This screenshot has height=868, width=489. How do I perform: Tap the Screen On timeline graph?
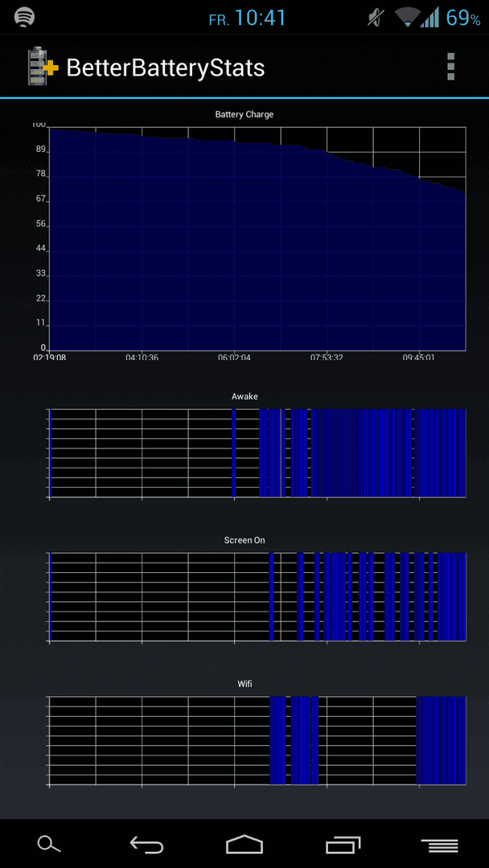click(257, 596)
